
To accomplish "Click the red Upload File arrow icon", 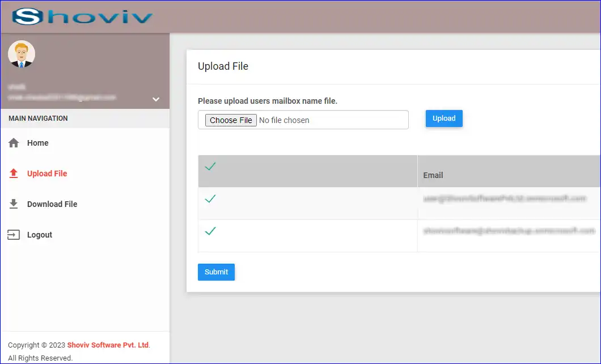I will (14, 173).
